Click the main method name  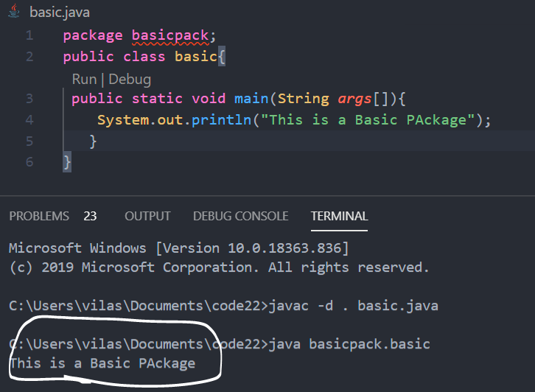pos(251,99)
